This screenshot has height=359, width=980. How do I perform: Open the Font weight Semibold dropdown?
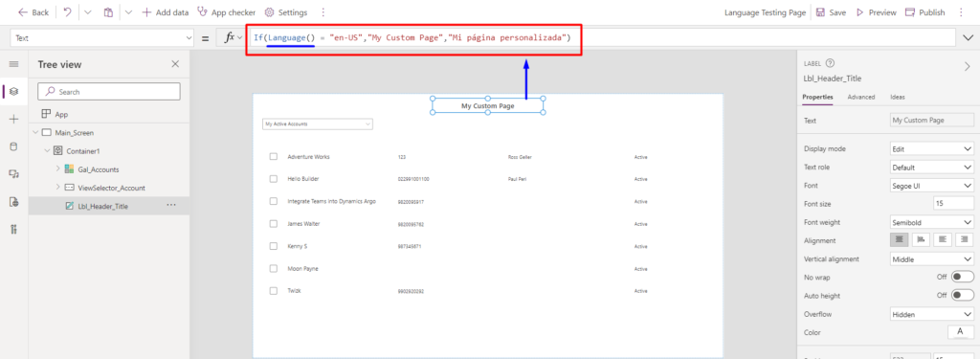[931, 222]
